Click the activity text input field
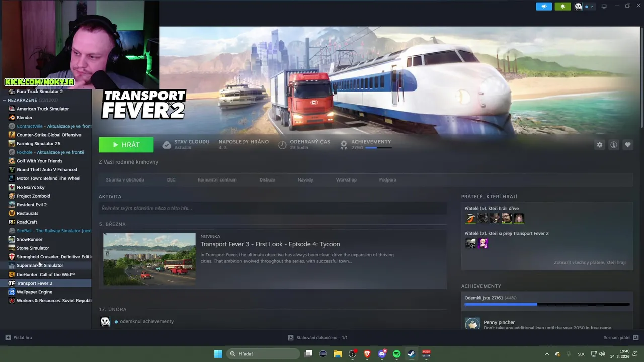Screen dimensions: 644x362 273,208
